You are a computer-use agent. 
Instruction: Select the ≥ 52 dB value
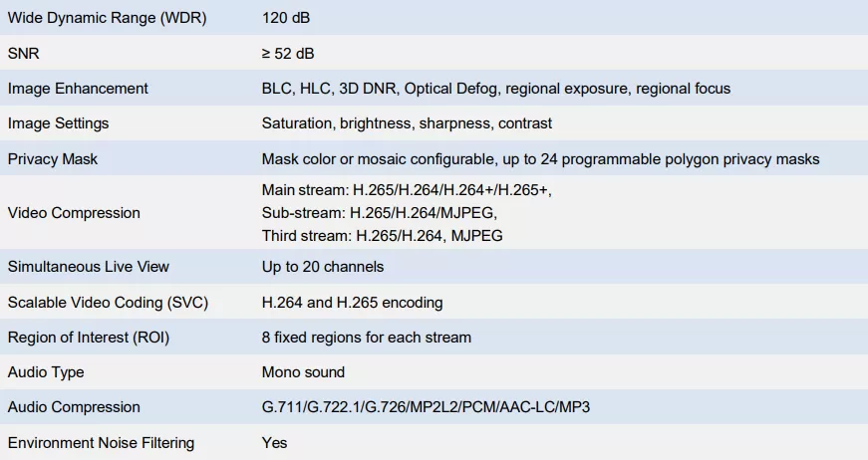point(288,53)
